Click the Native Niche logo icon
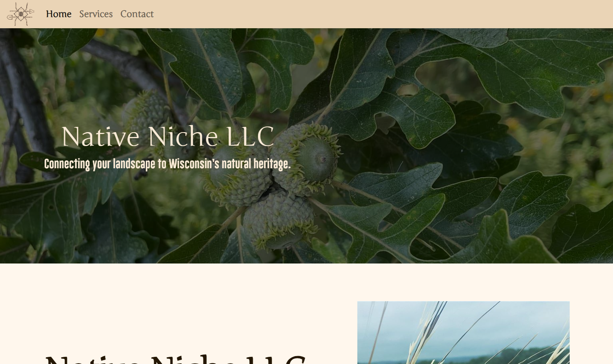Image resolution: width=613 pixels, height=364 pixels. coord(21,14)
